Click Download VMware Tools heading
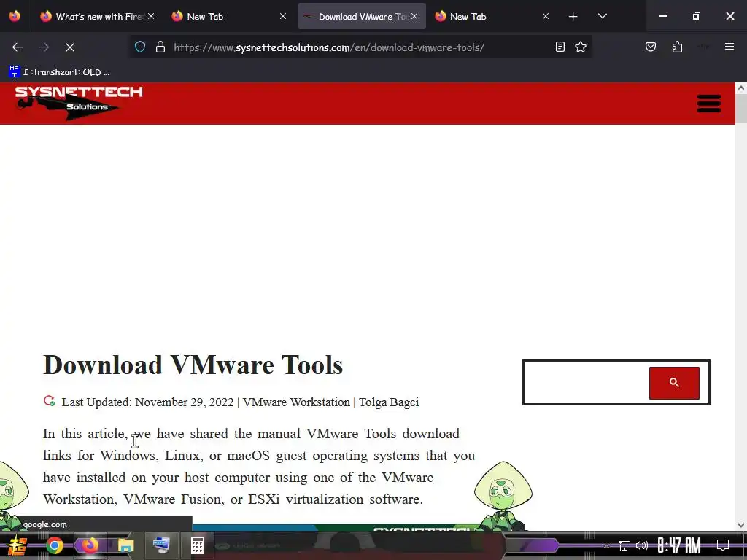This screenshot has height=560, width=747. click(x=193, y=365)
